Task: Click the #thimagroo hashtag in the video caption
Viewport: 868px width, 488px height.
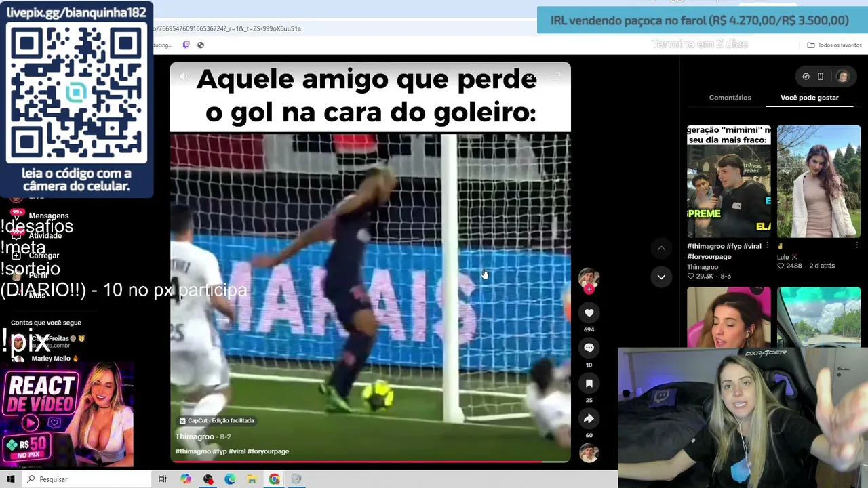Action: pos(193,451)
